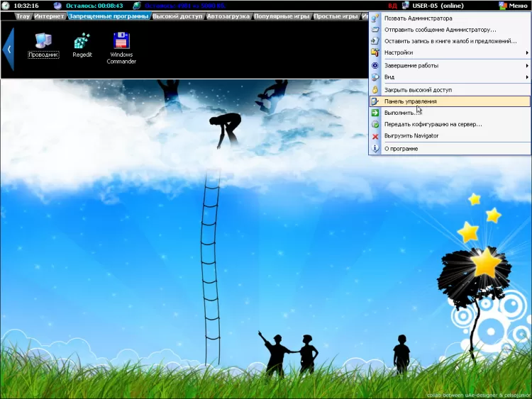Image resolution: width=532 pixels, height=399 pixels.
Task: Open the Проводник shortcut icon
Action: [43, 41]
